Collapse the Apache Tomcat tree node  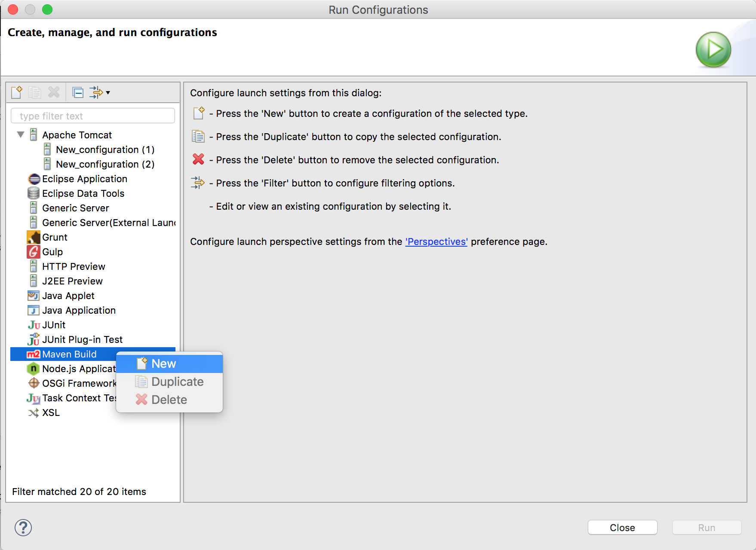[21, 135]
